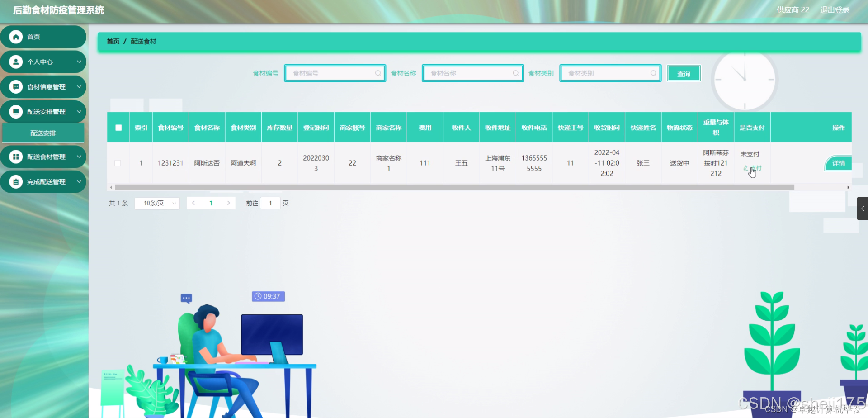Image resolution: width=868 pixels, height=418 pixels.
Task: Click the 配送食材 breadcrumb text
Action: click(x=143, y=42)
